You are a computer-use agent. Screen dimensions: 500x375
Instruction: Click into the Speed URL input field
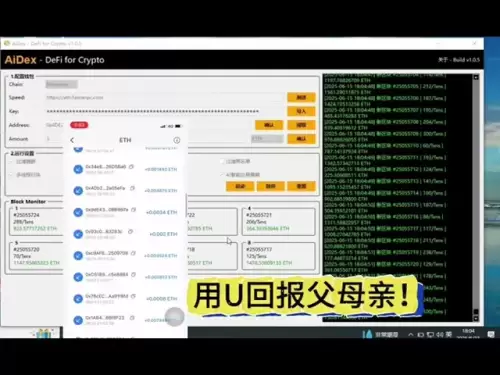point(165,98)
